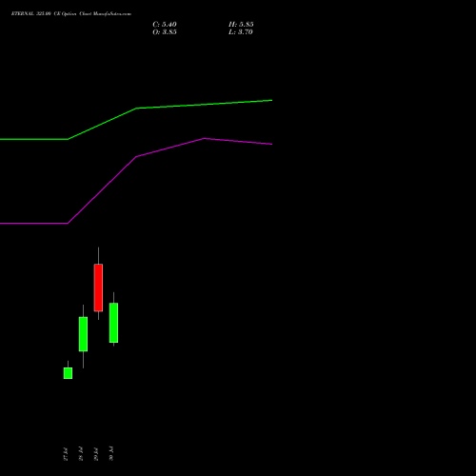476x476 pixels.
Task: Click the 28 Jul date axis label
Action: pos(81,454)
